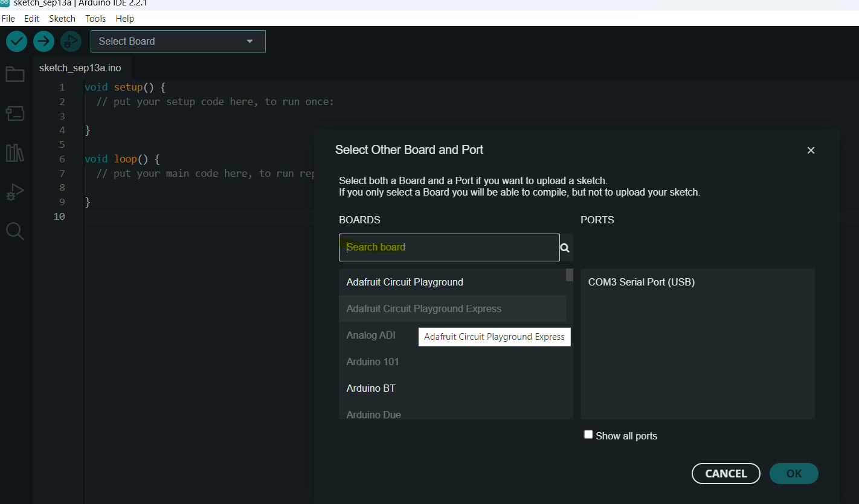The height and width of the screenshot is (504, 859).
Task: Click the Search board input field
Action: pyautogui.click(x=449, y=247)
